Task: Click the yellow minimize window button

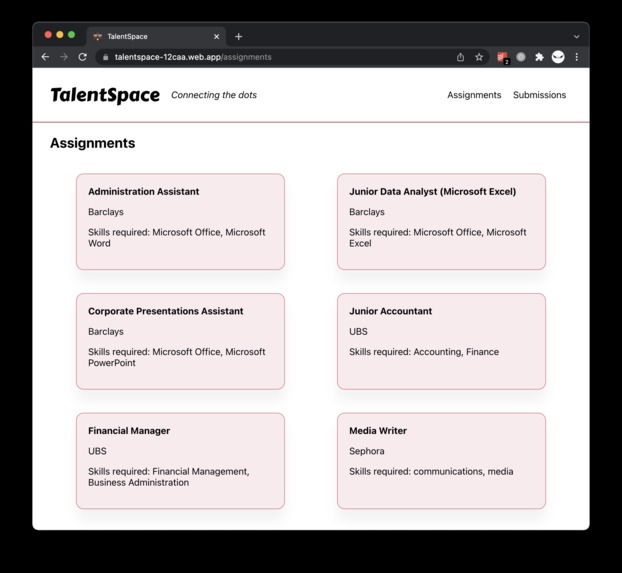Action: [x=60, y=35]
